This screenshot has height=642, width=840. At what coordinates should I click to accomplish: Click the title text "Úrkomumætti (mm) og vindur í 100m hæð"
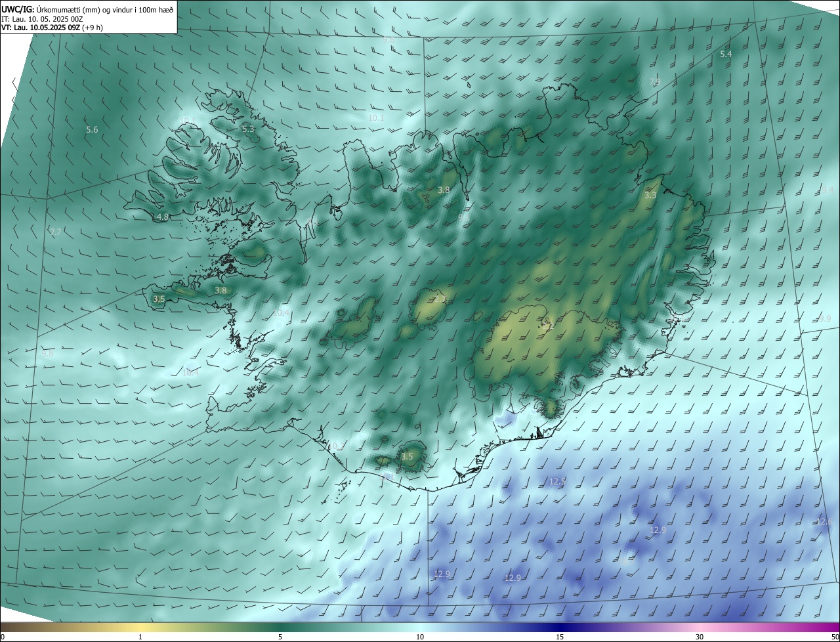tap(106, 9)
